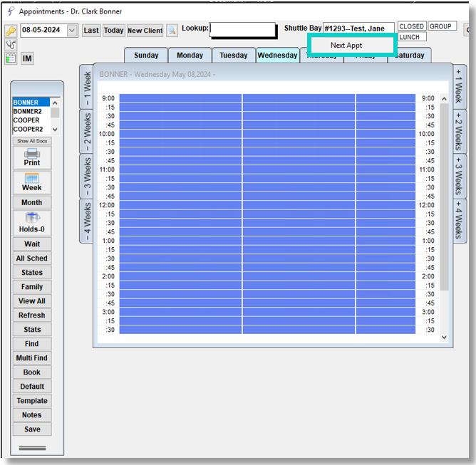The image size is (476, 465).
Task: Click the Default button
Action: [32, 387]
